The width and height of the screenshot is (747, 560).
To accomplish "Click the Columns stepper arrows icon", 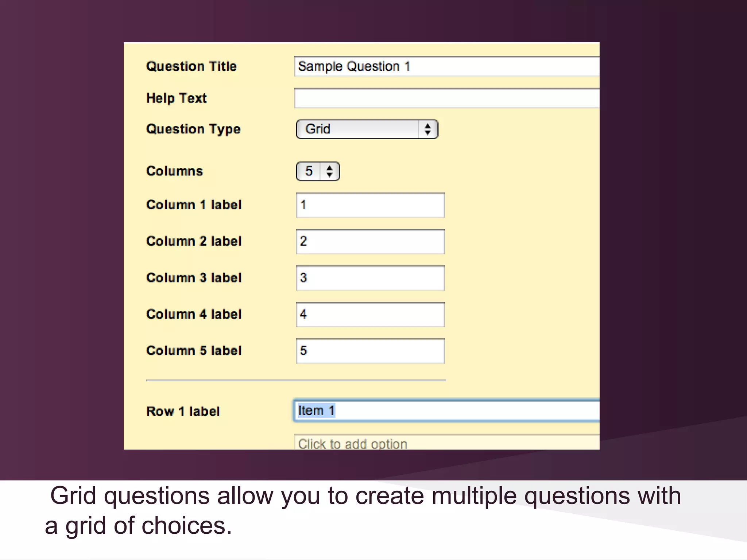I will pyautogui.click(x=329, y=171).
